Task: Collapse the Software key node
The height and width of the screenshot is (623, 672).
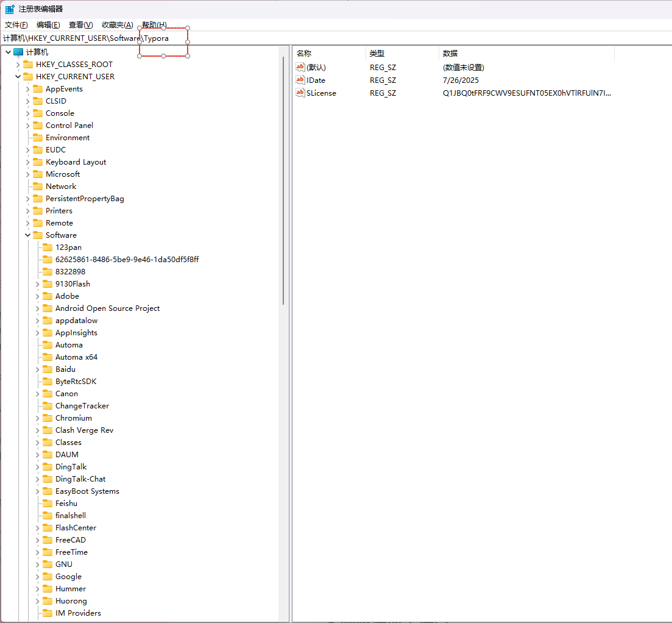Action: point(28,235)
